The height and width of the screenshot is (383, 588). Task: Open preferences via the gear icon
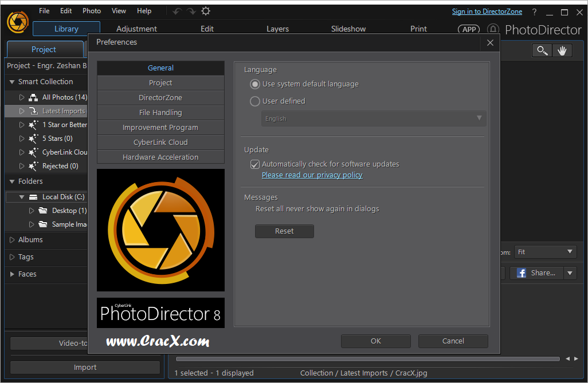click(206, 11)
